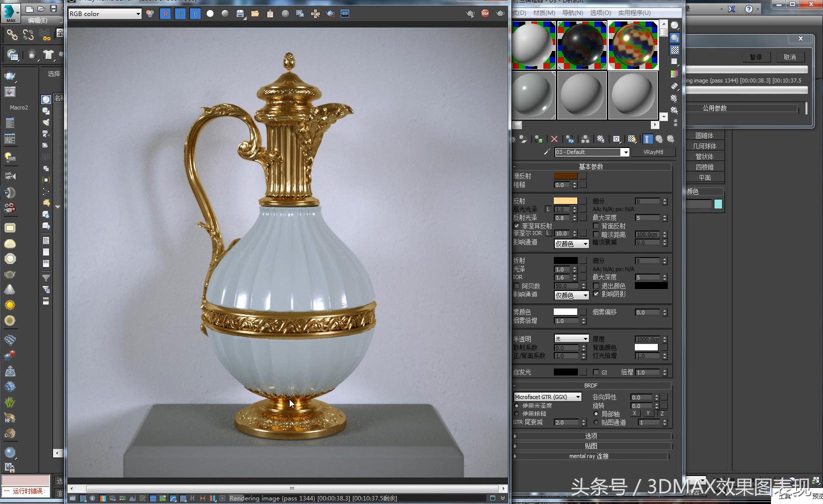Toggle the red channel in frame buffer

coord(166,14)
